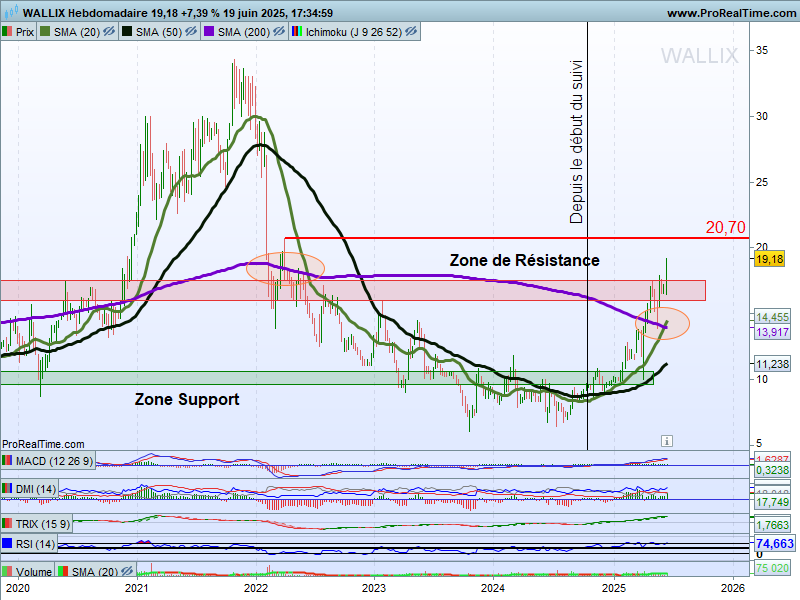
Task: Select the yellow 19,18 current price label
Action: point(769,259)
